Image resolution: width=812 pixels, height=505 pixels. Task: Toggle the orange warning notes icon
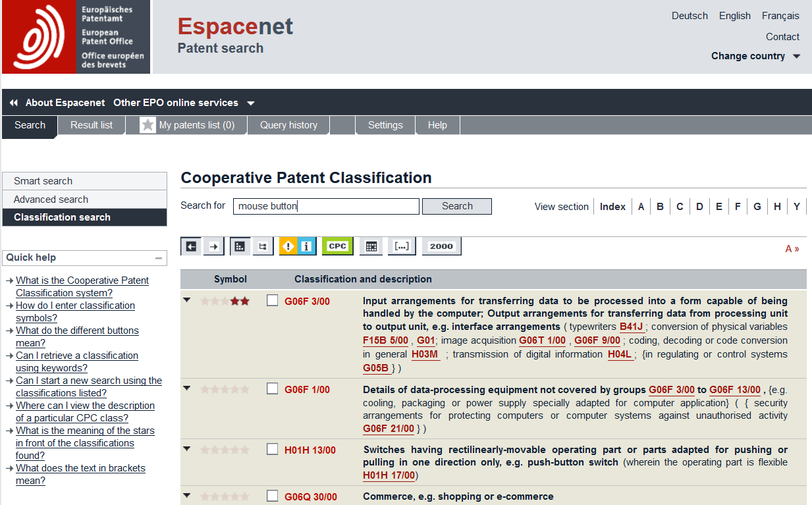tap(288, 246)
